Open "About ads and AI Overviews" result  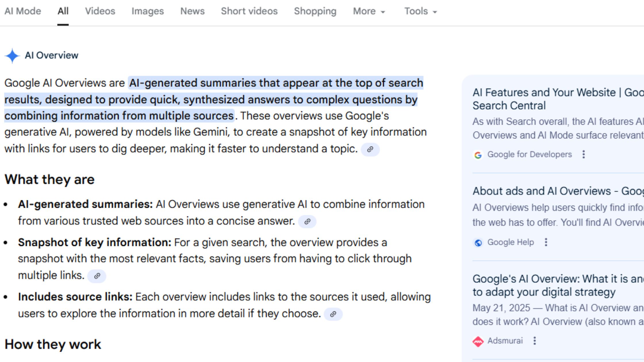[546, 190]
